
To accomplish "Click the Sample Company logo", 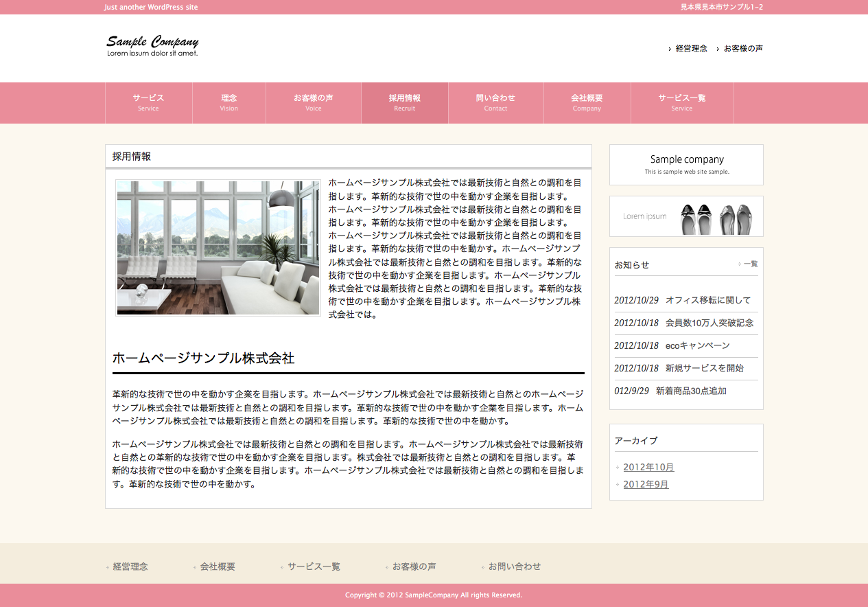I will [152, 46].
